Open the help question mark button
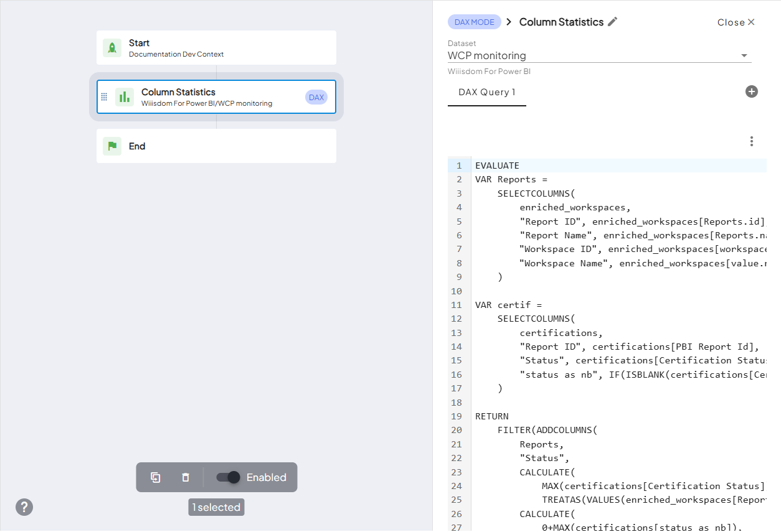 click(x=24, y=507)
